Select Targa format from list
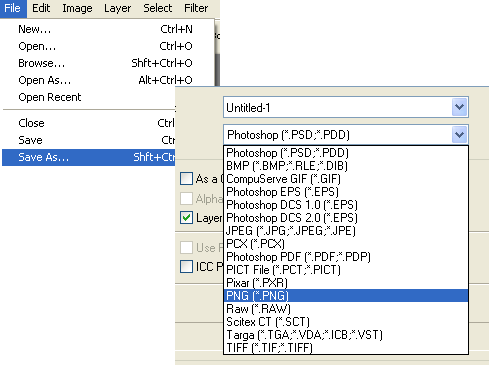This screenshot has height=365, width=489. [x=346, y=335]
